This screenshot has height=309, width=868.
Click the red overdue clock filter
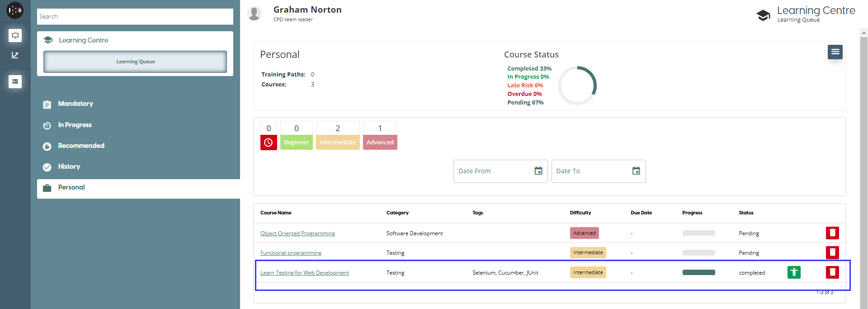click(x=269, y=143)
